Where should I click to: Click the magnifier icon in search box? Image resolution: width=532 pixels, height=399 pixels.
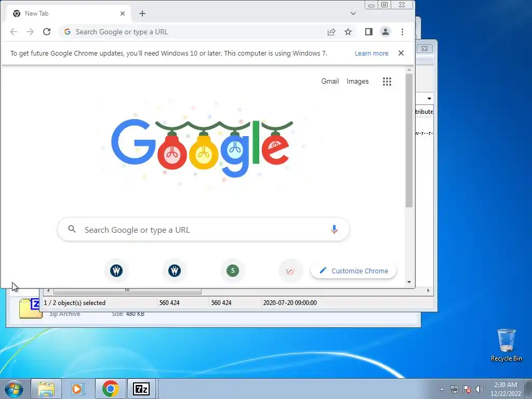(72, 229)
